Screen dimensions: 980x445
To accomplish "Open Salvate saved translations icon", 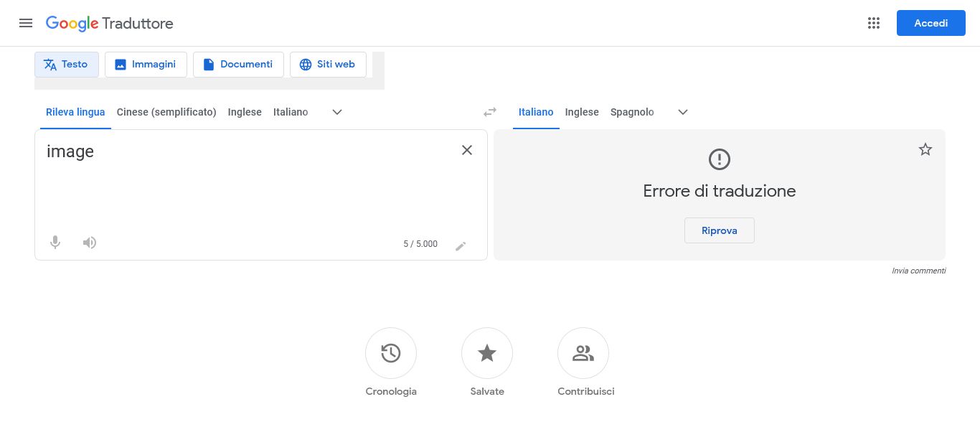I will 487,353.
